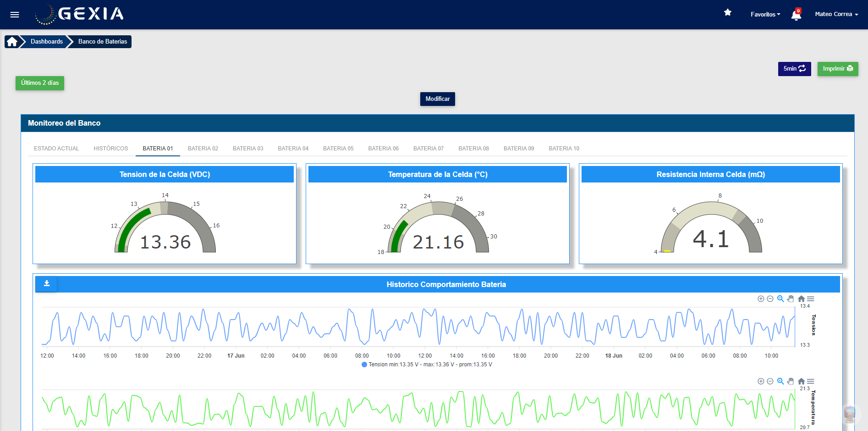Open the Favoritos dropdown
The width and height of the screenshot is (868, 431).
[765, 14]
